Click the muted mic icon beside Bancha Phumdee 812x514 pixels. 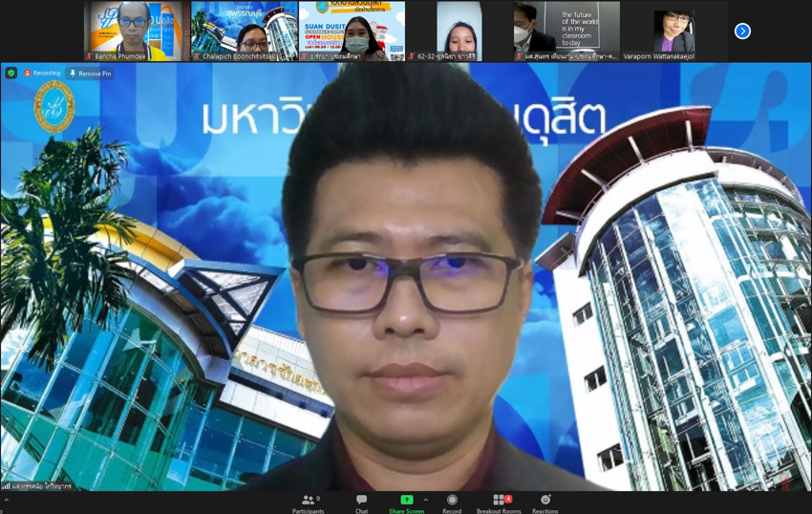tap(90, 56)
